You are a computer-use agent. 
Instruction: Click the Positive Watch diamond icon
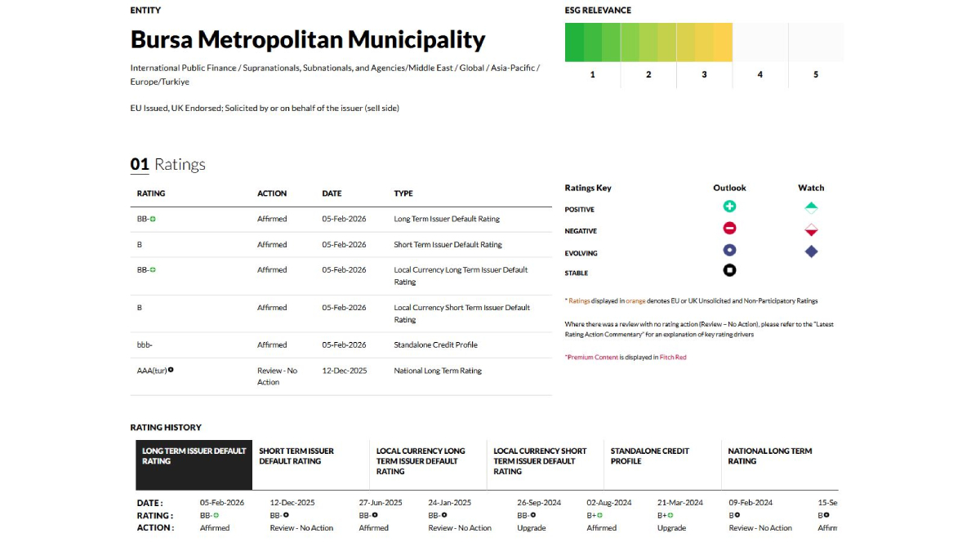[x=811, y=208]
